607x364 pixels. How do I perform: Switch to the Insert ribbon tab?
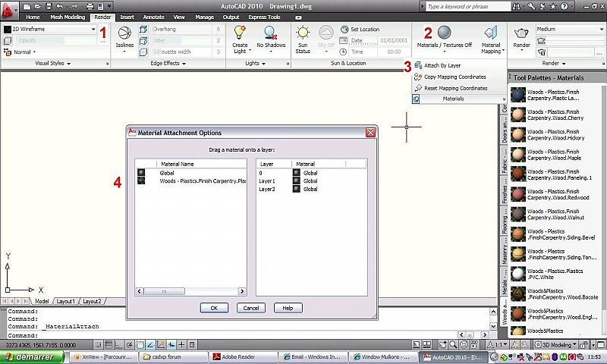(x=127, y=17)
